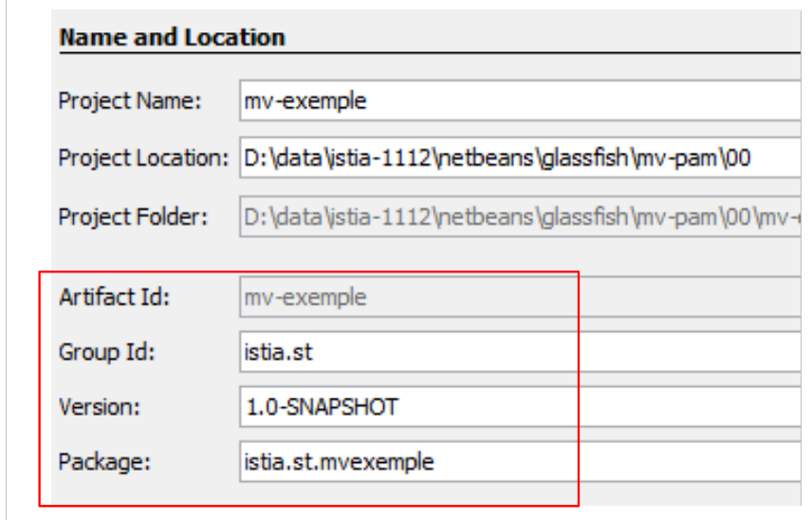Click the "Project Name:" label
This screenshot has height=520, width=812.
pyautogui.click(x=130, y=102)
